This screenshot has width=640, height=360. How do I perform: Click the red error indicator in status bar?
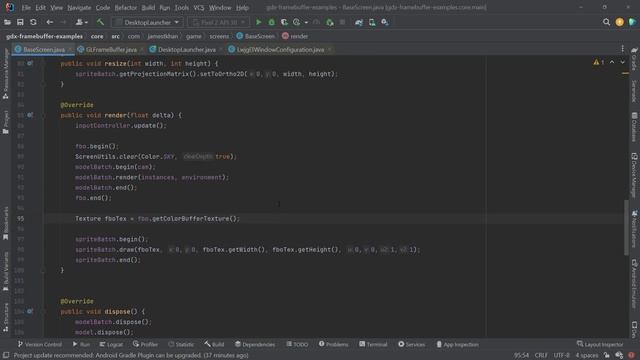point(631,355)
